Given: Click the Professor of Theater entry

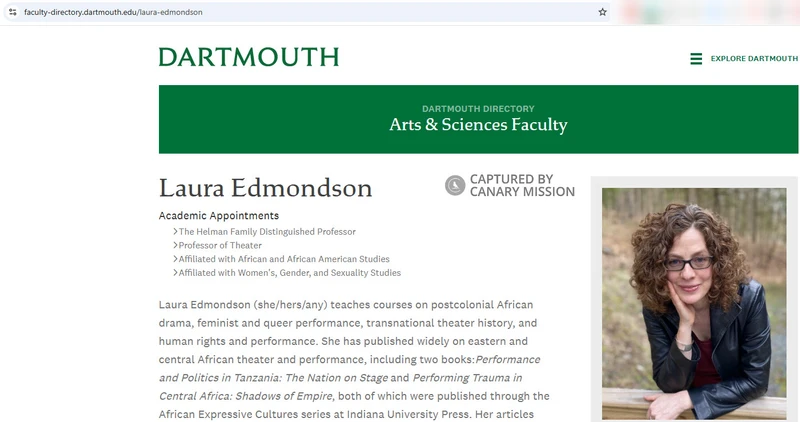Looking at the screenshot, I should pos(220,245).
